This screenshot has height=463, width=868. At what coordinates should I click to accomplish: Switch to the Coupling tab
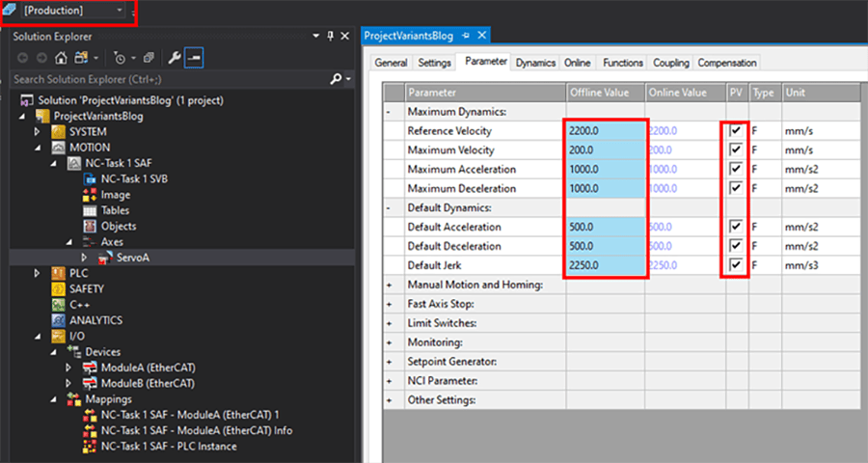pyautogui.click(x=671, y=63)
